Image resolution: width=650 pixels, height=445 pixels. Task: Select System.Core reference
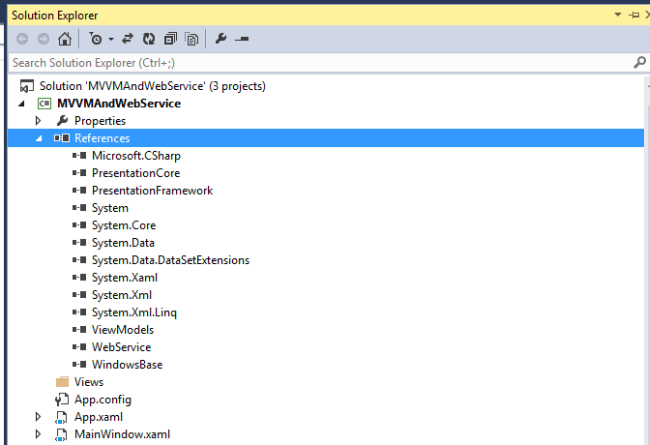(x=124, y=225)
